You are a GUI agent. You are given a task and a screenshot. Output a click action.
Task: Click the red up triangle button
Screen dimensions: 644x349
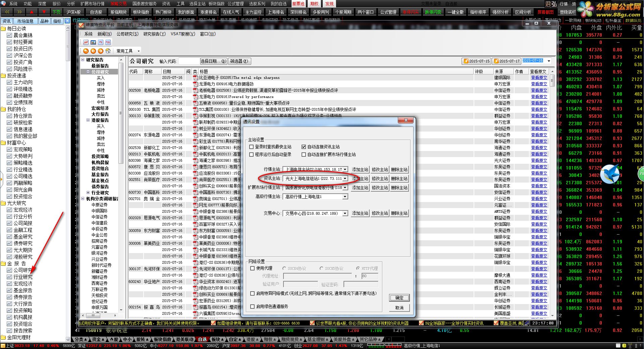tap(32, 12)
